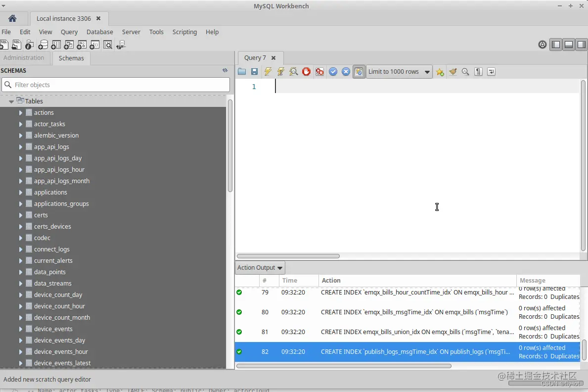The image size is (588, 392).
Task: Open the Database menu
Action: pyautogui.click(x=100, y=32)
